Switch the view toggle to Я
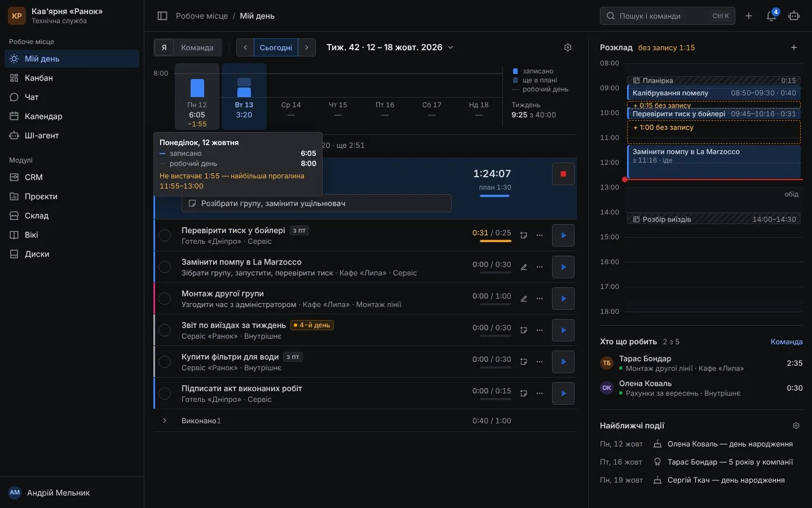 point(164,47)
